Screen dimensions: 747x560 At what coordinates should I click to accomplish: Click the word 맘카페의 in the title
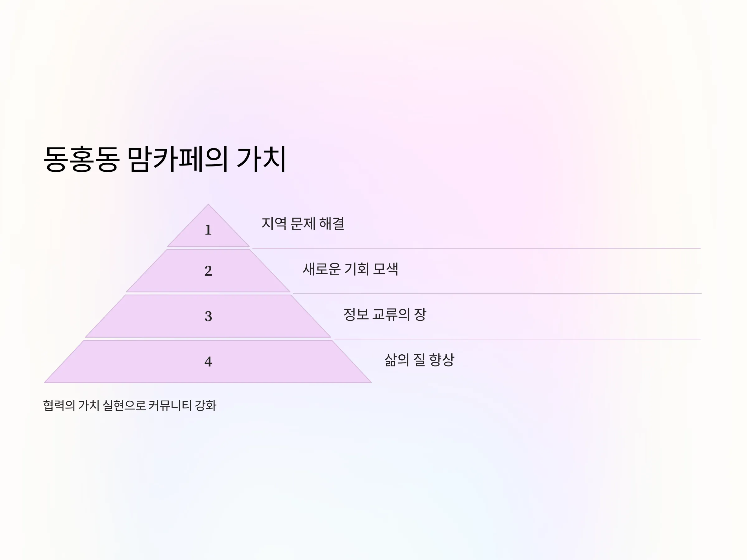point(178,159)
